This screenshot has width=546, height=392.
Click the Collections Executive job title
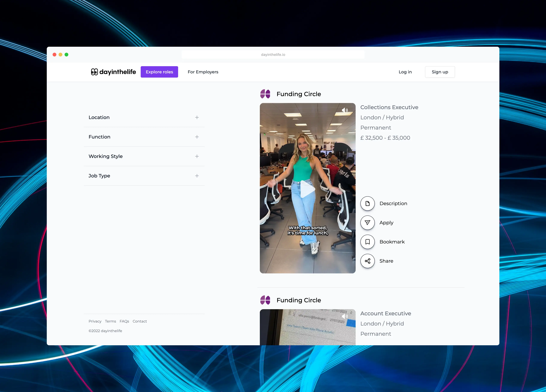point(389,107)
